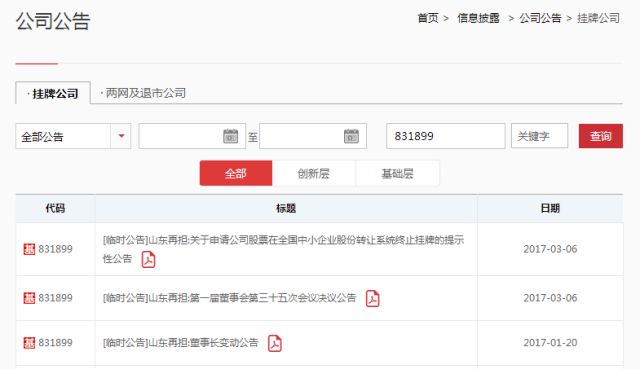Open PDF for 董事长变动公告
640x369 pixels.
coord(275,343)
